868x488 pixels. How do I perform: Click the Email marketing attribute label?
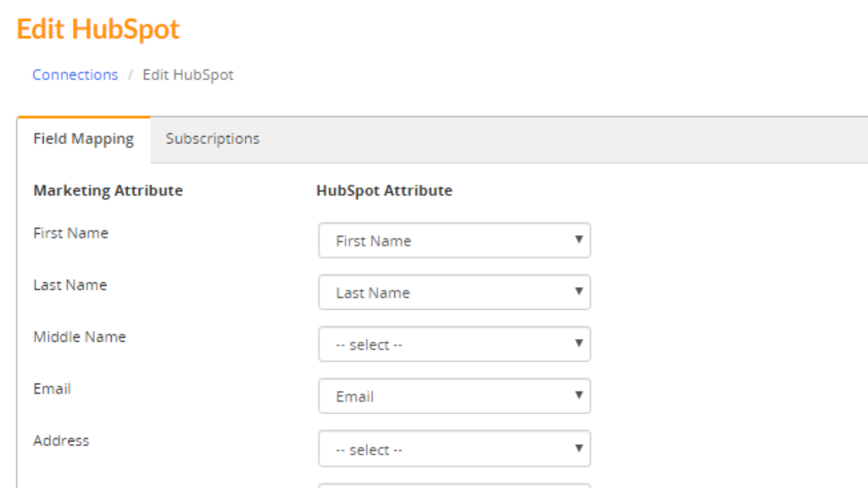click(52, 388)
